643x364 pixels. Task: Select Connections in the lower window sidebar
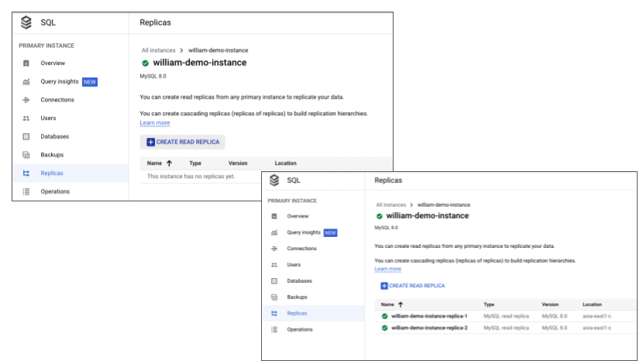(x=301, y=249)
